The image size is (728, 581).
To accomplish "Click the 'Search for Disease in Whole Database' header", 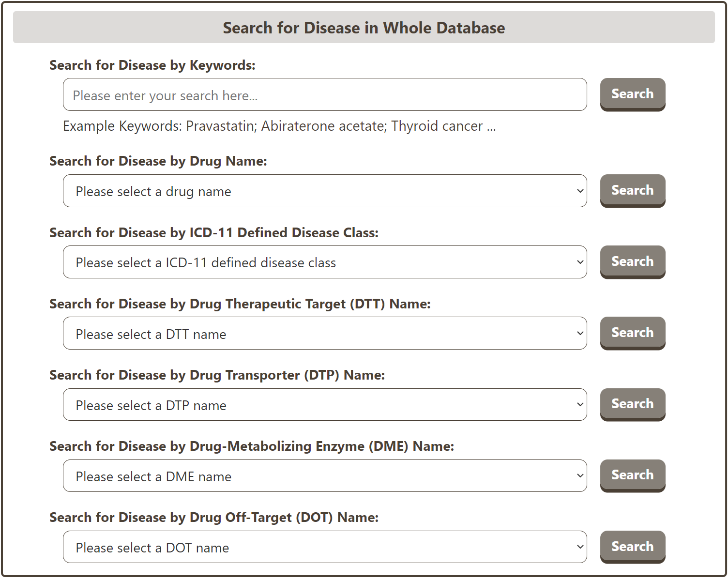I will [364, 28].
